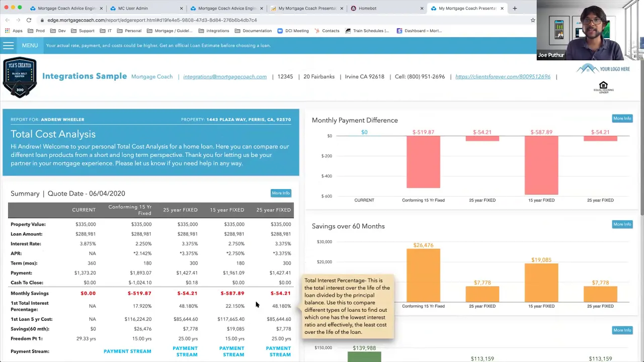Open DCI Meeting bookmark
The height and width of the screenshot is (362, 644).
click(293, 31)
